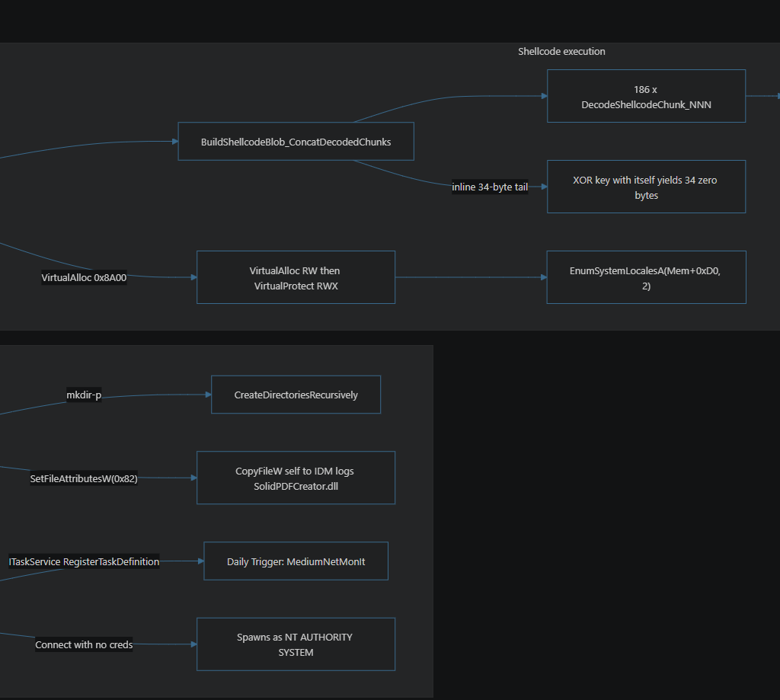Select the EnumSystemLocalesA(Mem+0xD0, 2) node
The width and height of the screenshot is (780, 700).
pyautogui.click(x=646, y=277)
